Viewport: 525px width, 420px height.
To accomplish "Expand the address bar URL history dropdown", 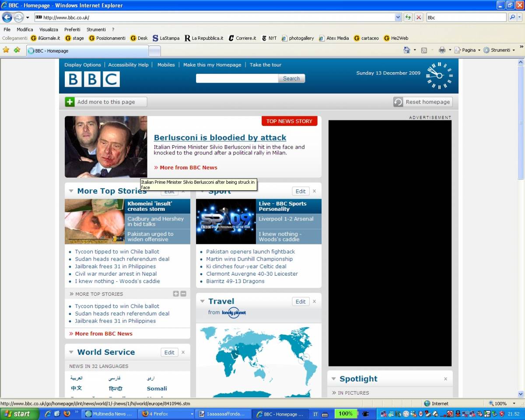I will (398, 17).
